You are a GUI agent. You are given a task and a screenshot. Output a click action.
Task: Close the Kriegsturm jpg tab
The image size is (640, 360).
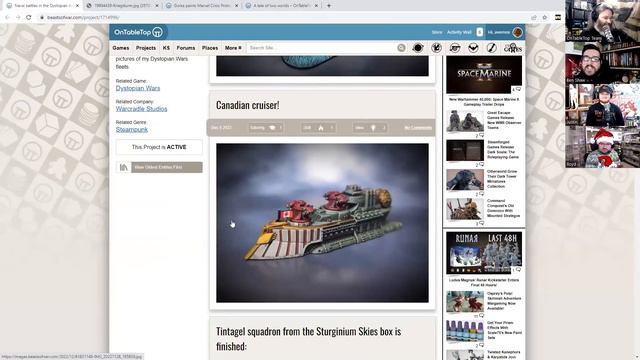tap(157, 6)
